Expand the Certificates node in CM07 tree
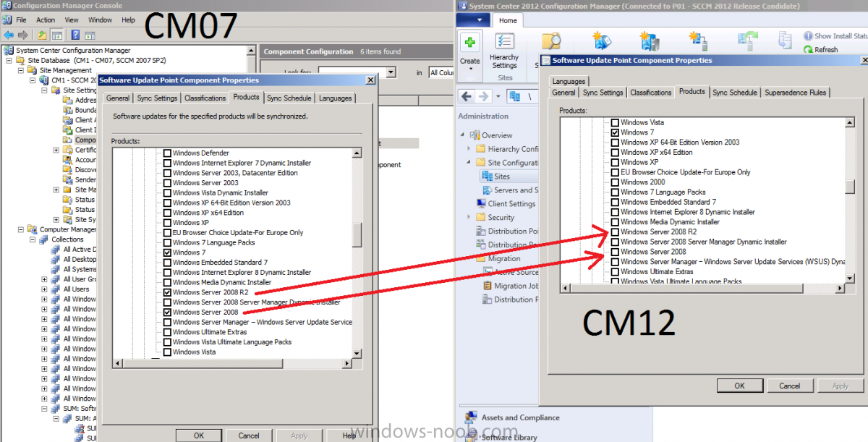 (56, 150)
